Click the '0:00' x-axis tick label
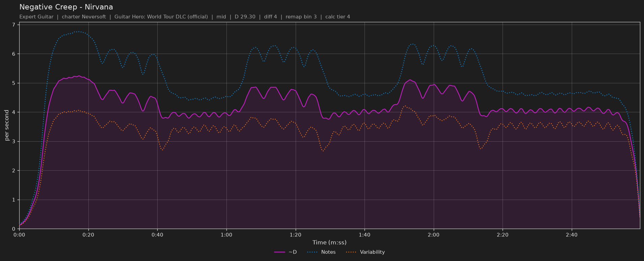 tap(19, 235)
